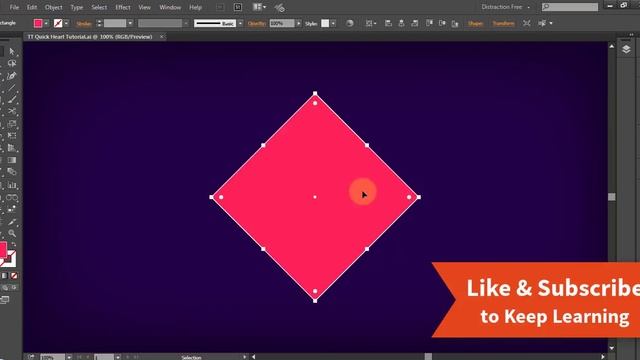
Task: Click the stroke swatch in control bar
Action: (58, 24)
